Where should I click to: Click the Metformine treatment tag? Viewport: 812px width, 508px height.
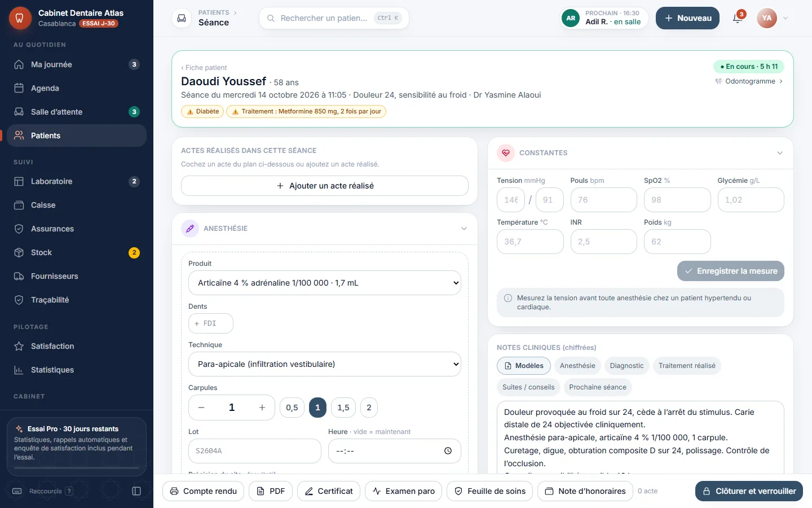coord(306,111)
